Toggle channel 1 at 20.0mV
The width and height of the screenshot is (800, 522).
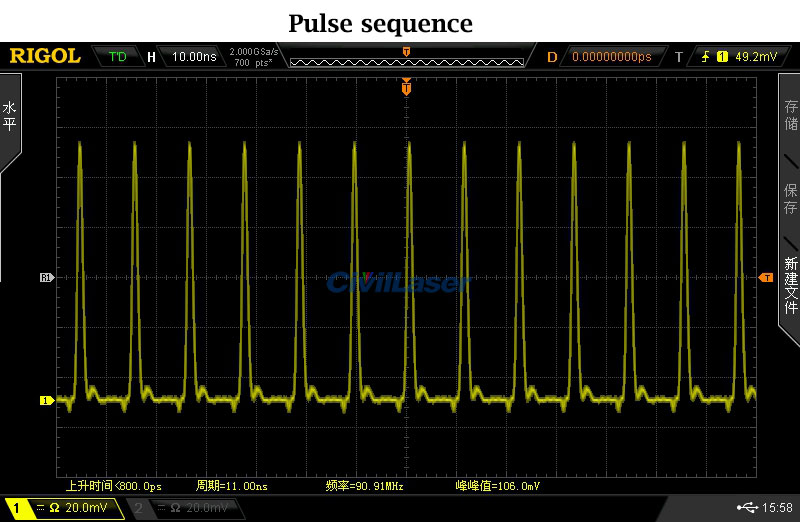point(62,508)
